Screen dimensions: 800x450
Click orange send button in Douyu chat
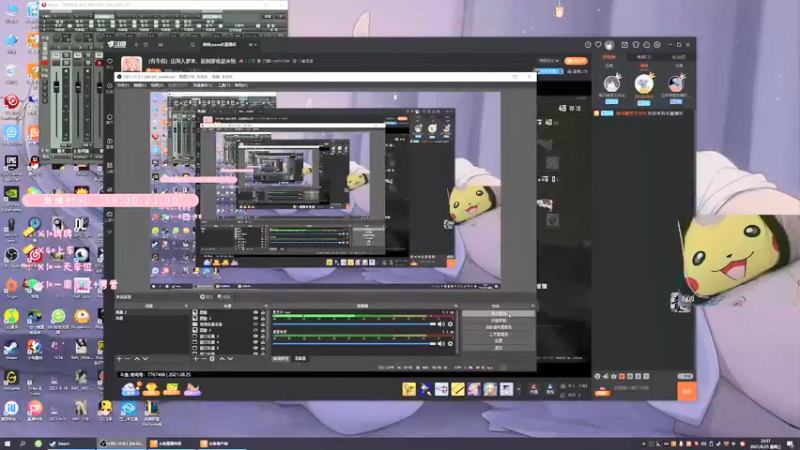pyautogui.click(x=687, y=391)
